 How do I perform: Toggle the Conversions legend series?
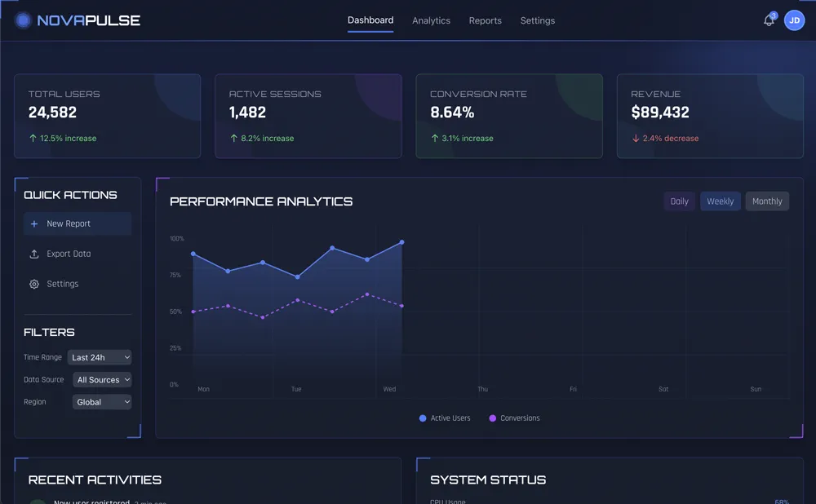pos(513,418)
